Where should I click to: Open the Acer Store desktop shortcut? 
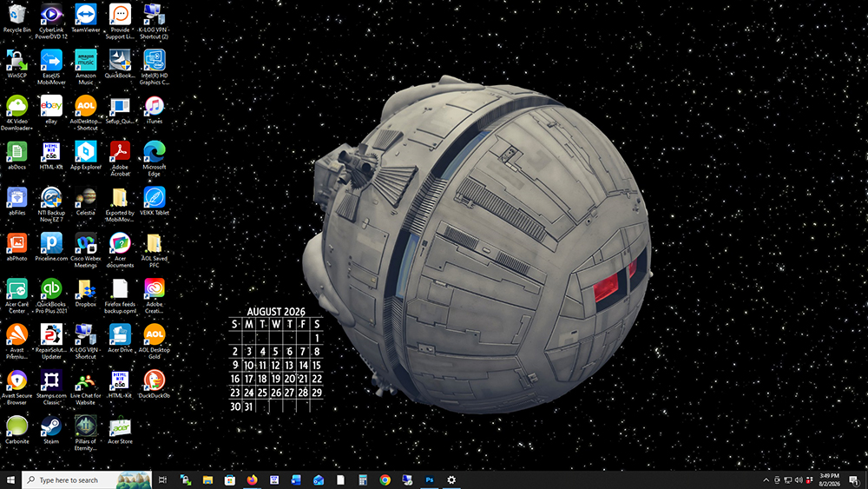[x=120, y=430]
